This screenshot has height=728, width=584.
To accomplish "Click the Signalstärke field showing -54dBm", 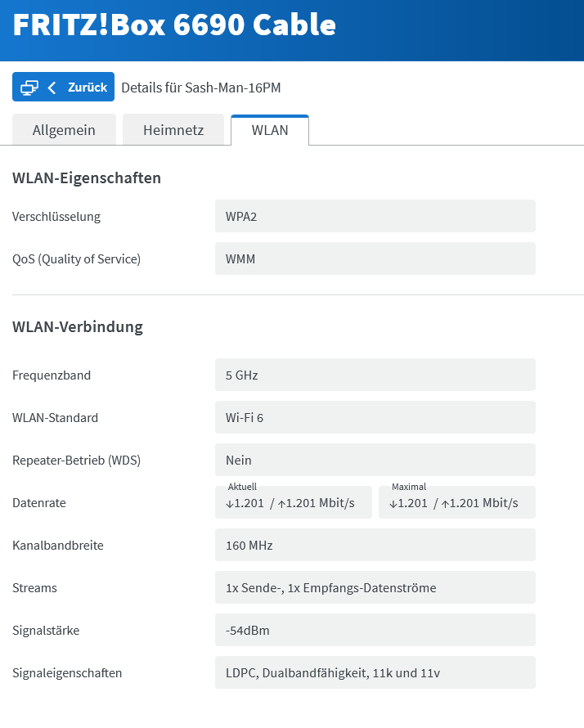I will click(x=375, y=631).
